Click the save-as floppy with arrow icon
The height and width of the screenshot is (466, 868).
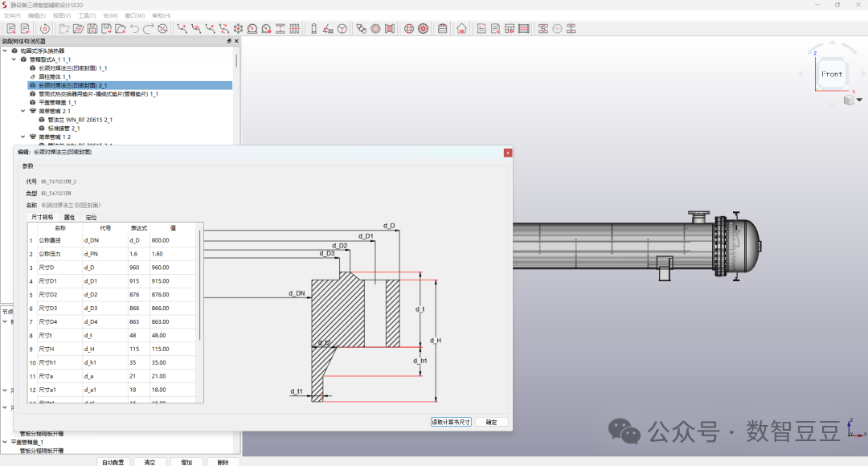tap(106, 29)
